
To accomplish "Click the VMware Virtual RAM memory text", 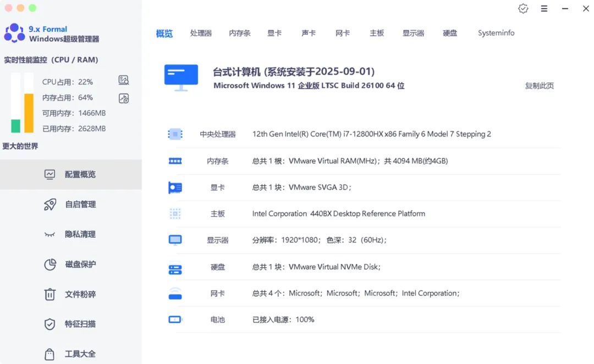I will [350, 161].
